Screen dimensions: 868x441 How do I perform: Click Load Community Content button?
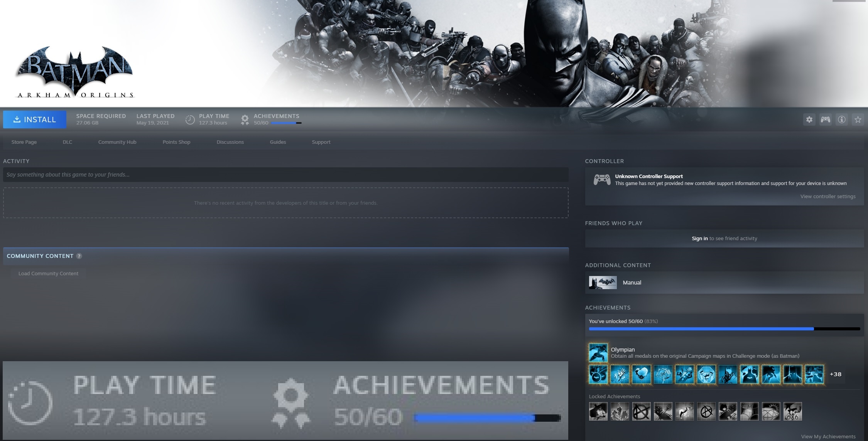click(x=48, y=273)
